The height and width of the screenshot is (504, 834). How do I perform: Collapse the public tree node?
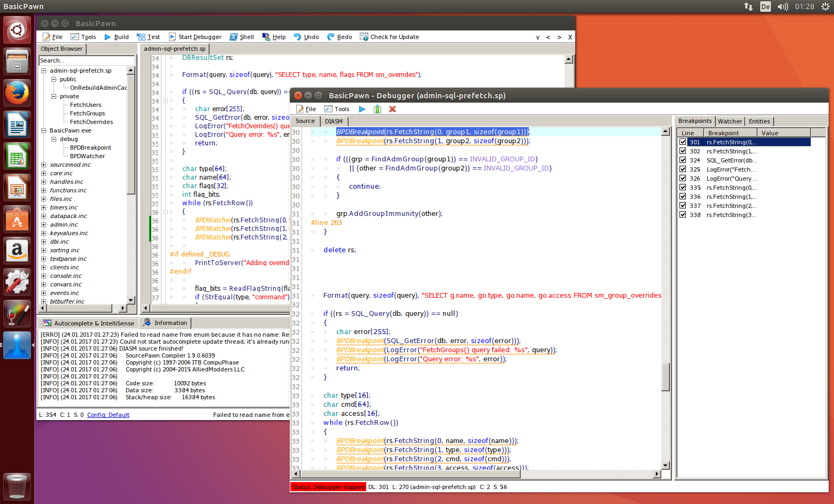coord(54,79)
